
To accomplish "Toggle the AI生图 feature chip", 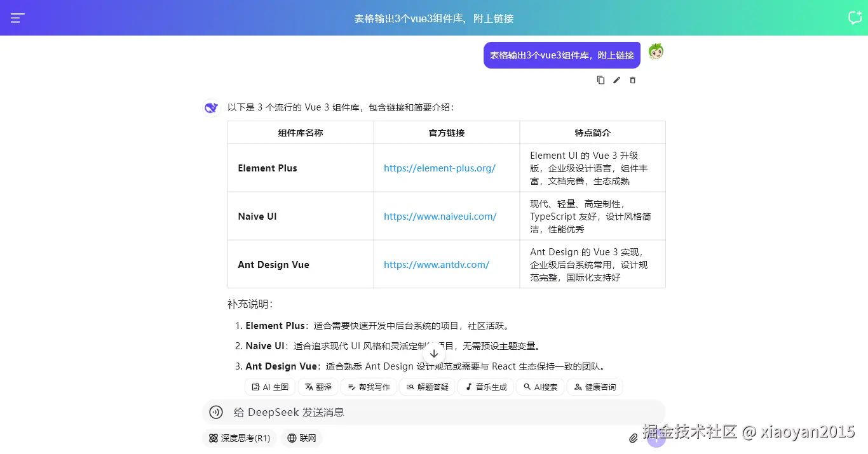I will [269, 387].
